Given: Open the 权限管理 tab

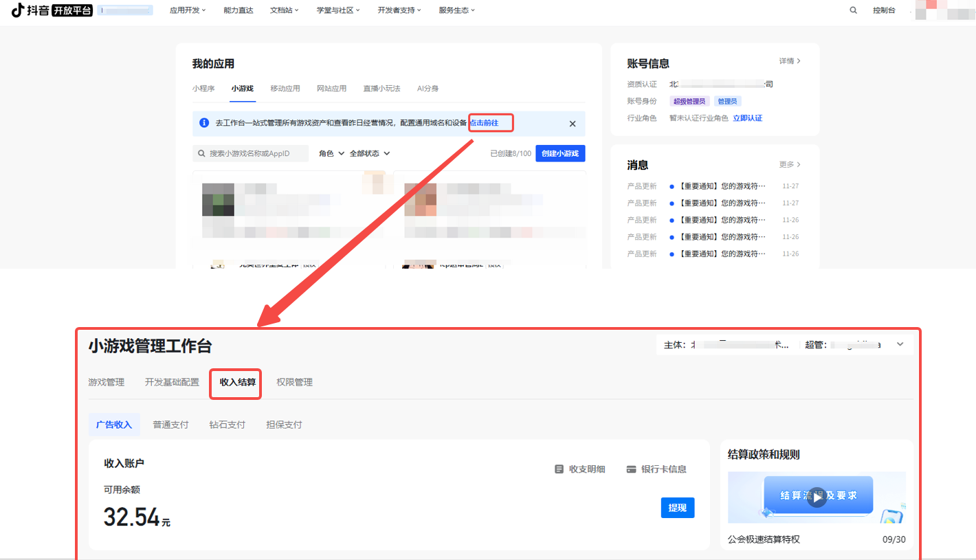Looking at the screenshot, I should coord(294,382).
